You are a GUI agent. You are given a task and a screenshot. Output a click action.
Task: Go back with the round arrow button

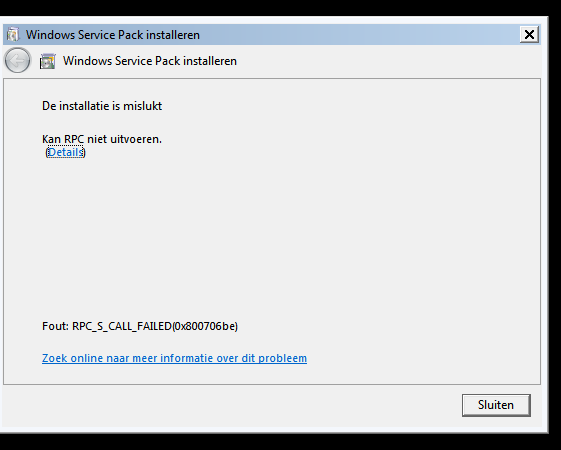[17, 60]
